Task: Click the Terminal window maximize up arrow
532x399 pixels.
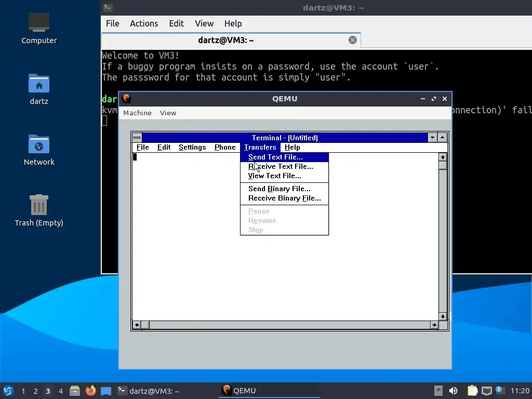Action: (443, 137)
